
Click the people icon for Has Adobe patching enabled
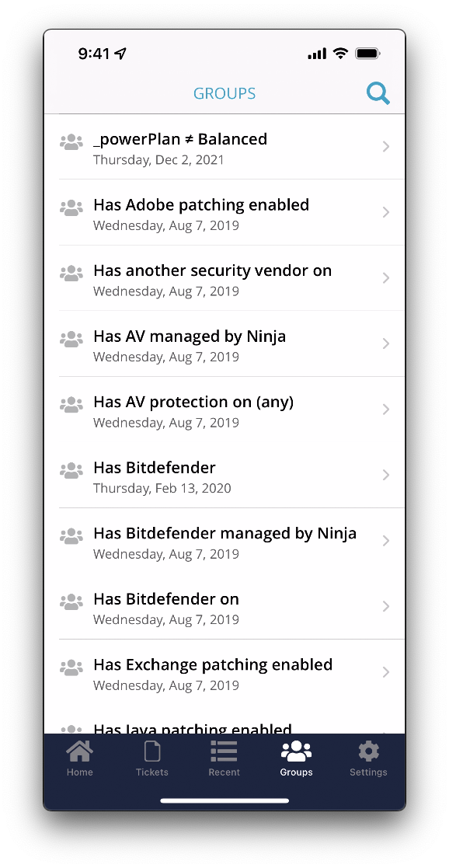[x=71, y=207]
